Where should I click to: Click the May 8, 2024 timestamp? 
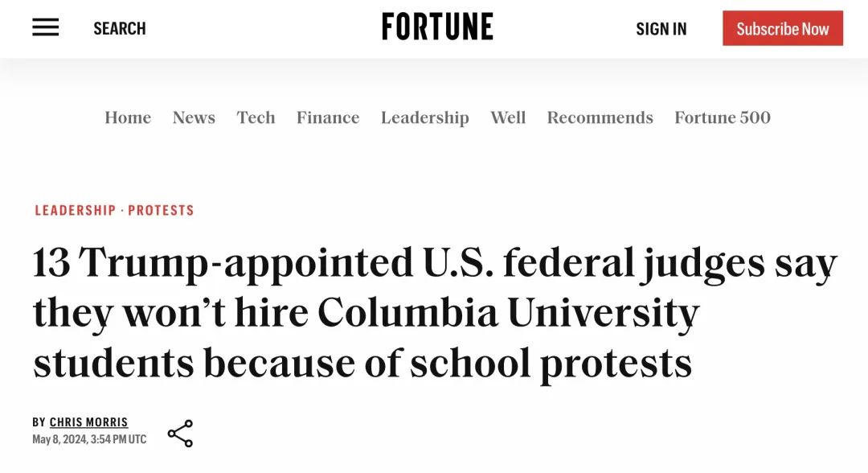[x=89, y=439]
